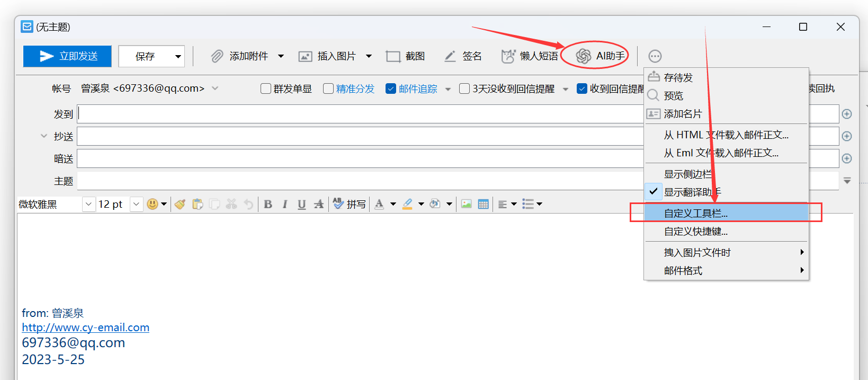Click the 保存 save button
Viewport: 868px width, 380px height.
pyautogui.click(x=145, y=56)
